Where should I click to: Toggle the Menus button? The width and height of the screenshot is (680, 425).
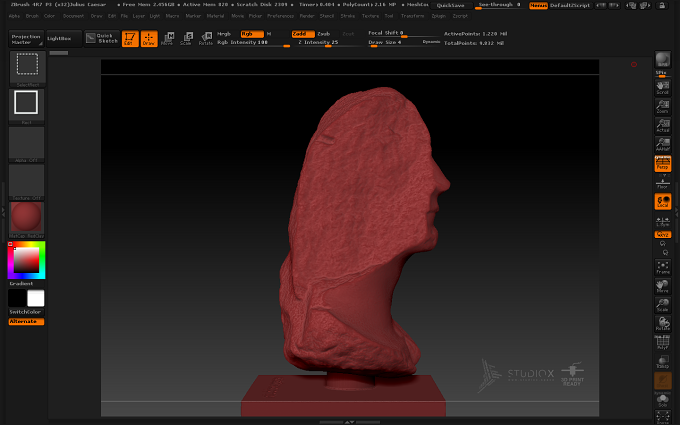point(538,6)
